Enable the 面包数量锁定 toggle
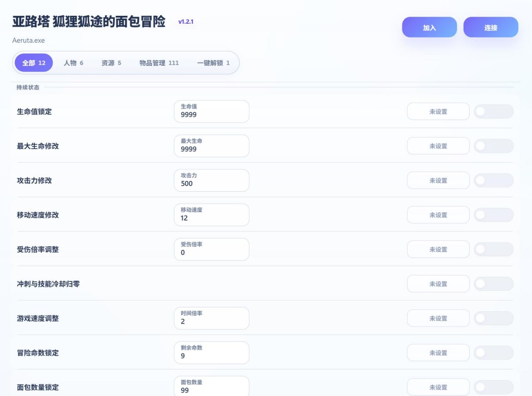The image size is (532, 396). coord(493,387)
